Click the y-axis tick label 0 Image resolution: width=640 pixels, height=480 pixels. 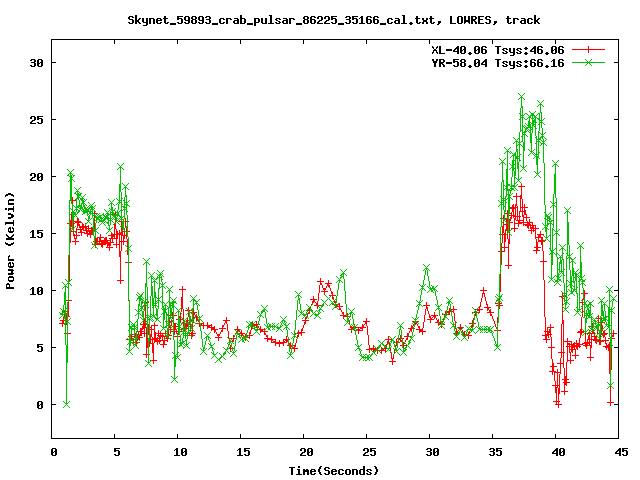click(x=40, y=405)
